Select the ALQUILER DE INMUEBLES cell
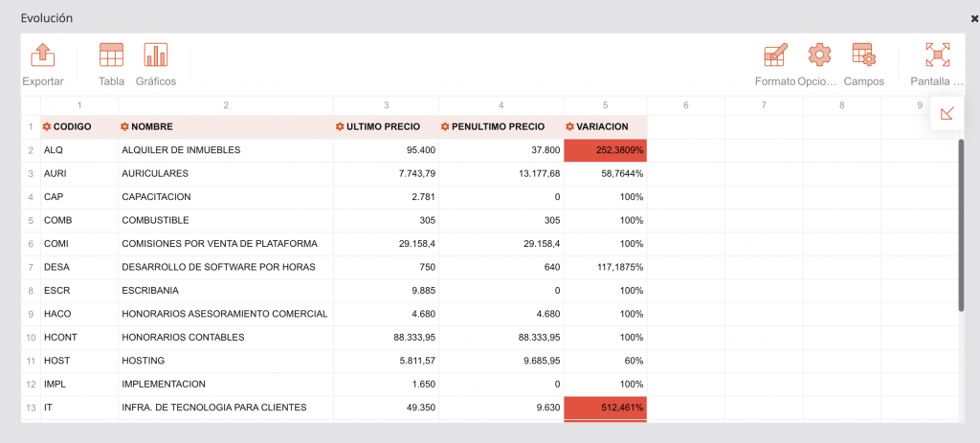The image size is (980, 443). point(181,150)
